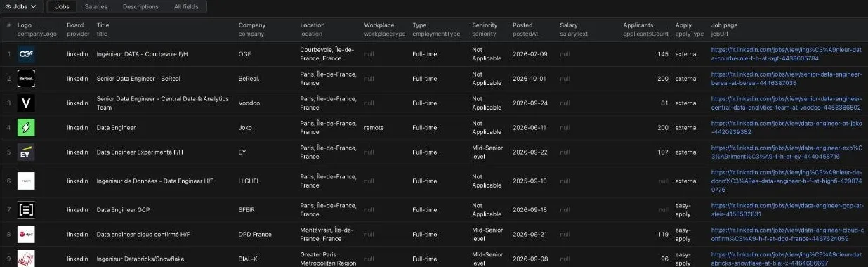Click the Location column header

tap(312, 29)
